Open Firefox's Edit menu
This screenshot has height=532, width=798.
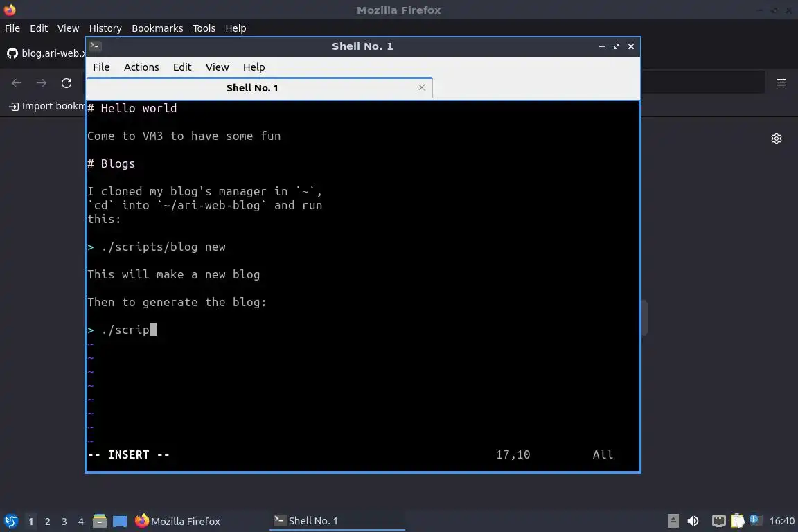pos(39,28)
